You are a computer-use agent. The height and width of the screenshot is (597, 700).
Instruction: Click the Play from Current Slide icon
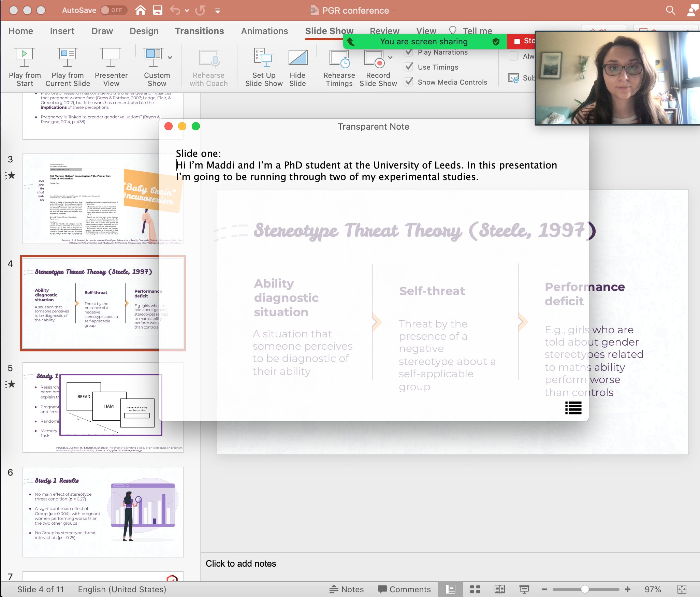pos(67,57)
